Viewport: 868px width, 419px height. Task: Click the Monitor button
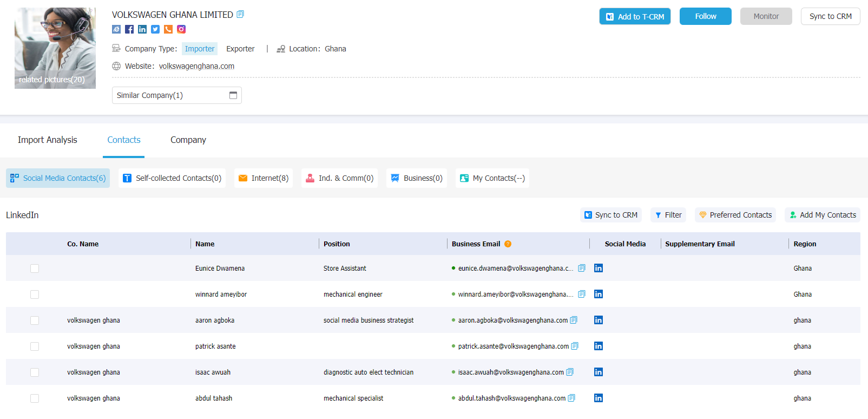point(766,16)
